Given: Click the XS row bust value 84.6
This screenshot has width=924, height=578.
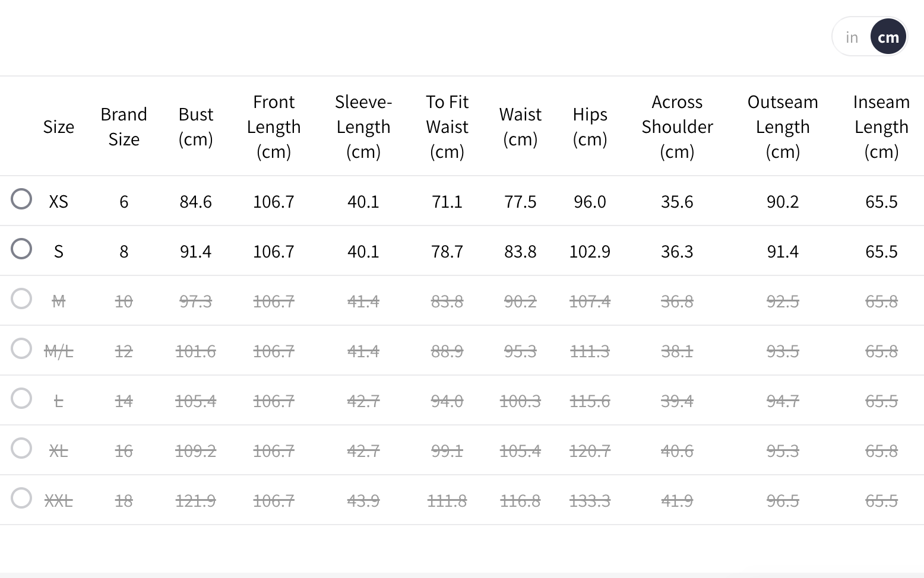Looking at the screenshot, I should tap(195, 202).
